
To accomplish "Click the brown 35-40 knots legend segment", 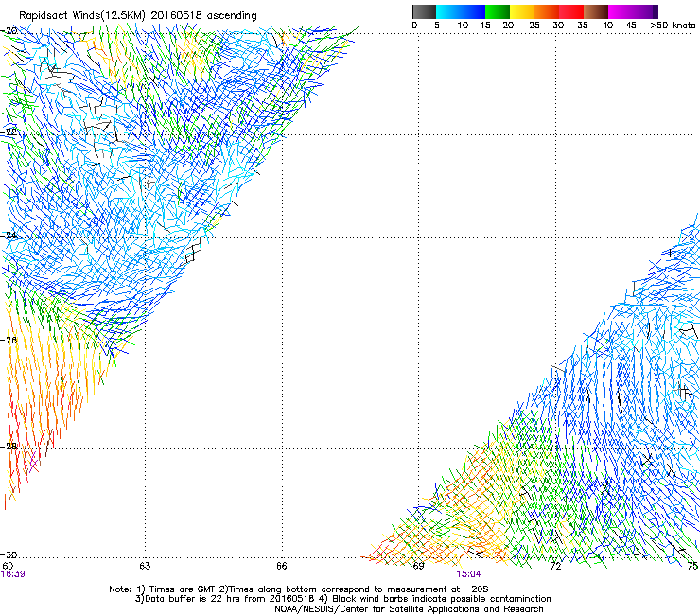I will (596, 11).
